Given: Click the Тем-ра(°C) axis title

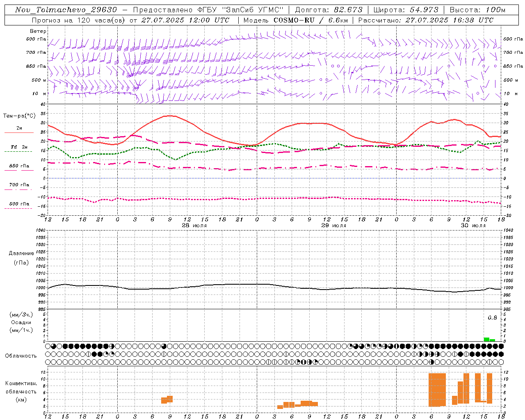Looking at the screenshot, I should [x=19, y=116].
